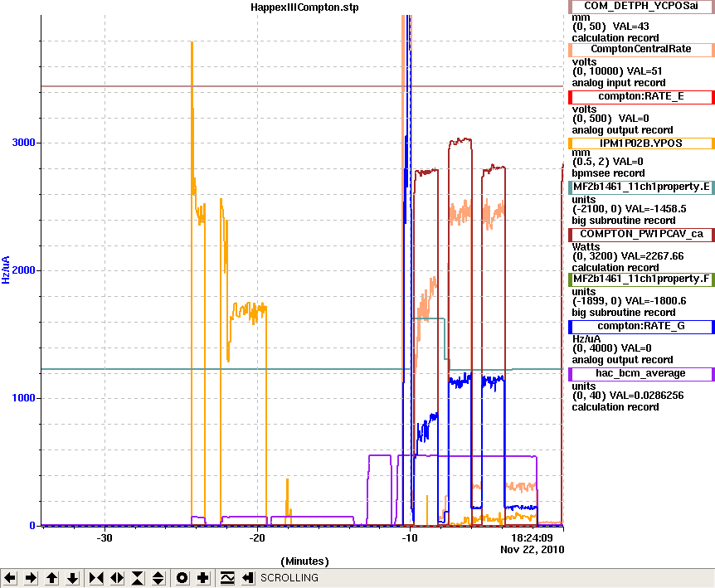The image size is (715, 588).
Task: Select the MF2b1461_11ch1property.E curve legend
Action: tap(641, 187)
